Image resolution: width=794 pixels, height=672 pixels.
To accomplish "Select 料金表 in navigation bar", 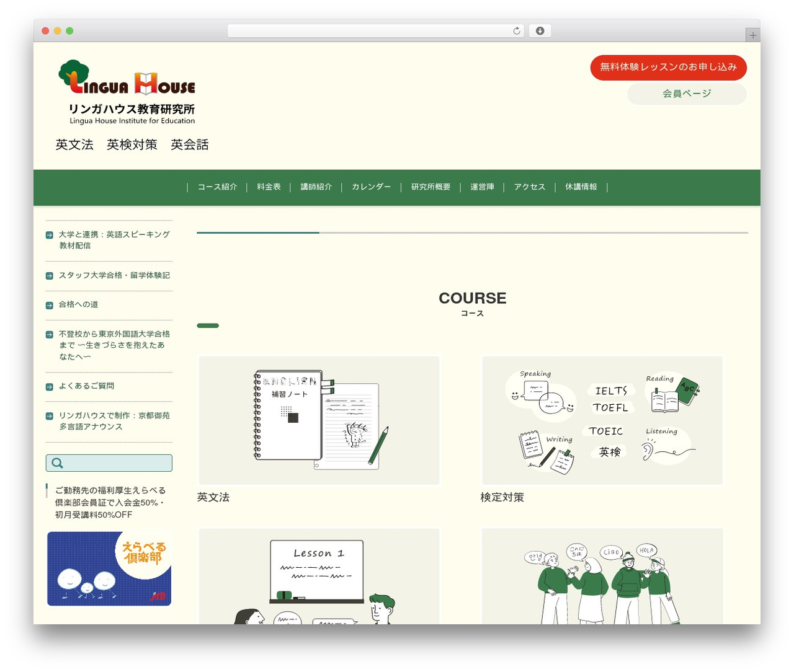I will [x=269, y=187].
